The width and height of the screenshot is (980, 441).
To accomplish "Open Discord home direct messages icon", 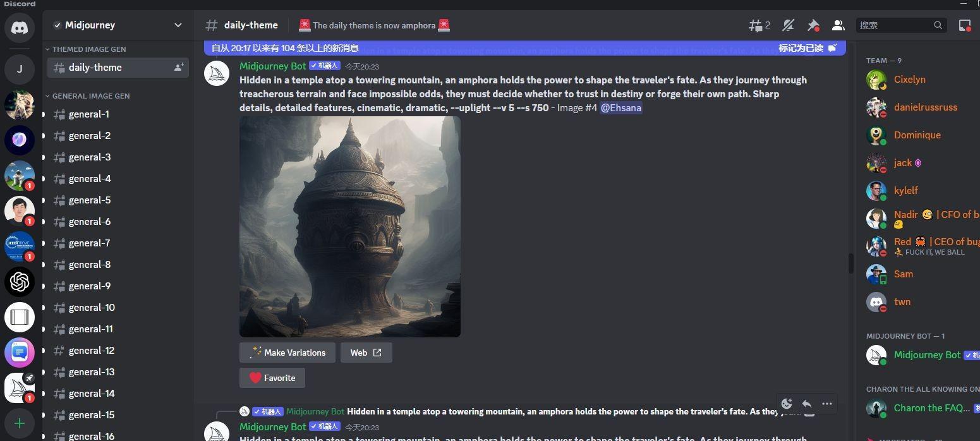I will (20, 28).
